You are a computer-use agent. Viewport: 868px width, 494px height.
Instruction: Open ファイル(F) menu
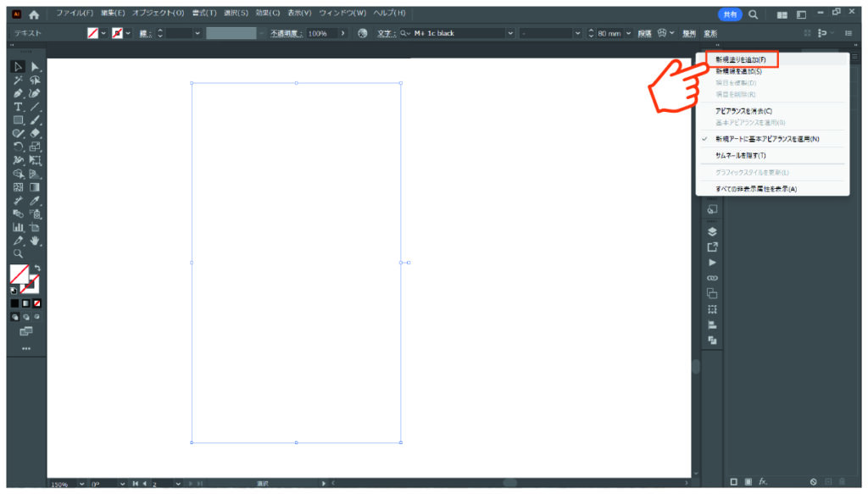75,13
